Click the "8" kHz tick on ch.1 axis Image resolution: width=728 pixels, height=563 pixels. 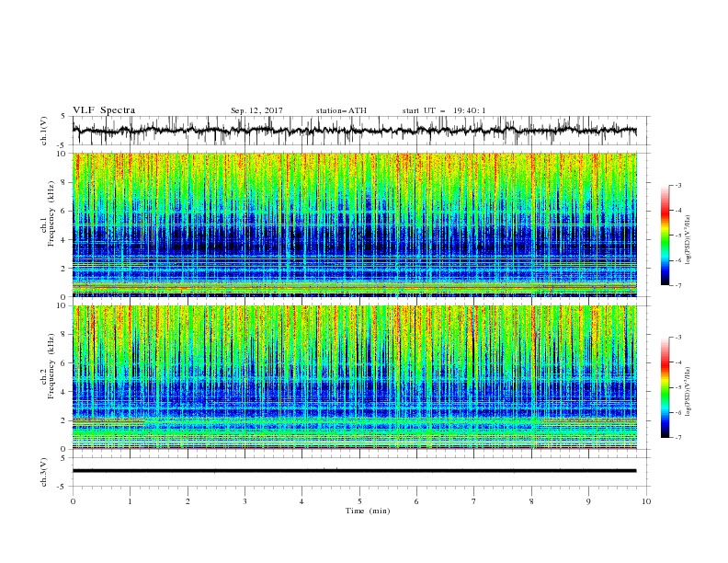(65, 182)
